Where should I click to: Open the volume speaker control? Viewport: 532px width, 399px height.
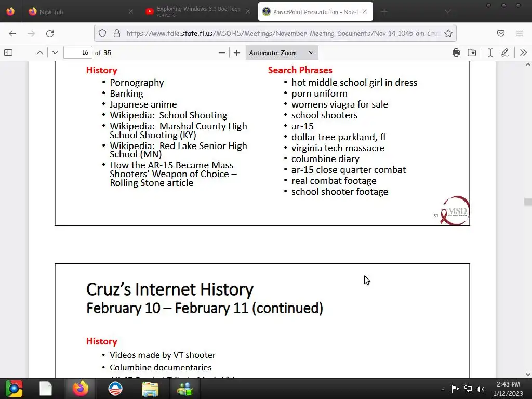click(x=481, y=389)
